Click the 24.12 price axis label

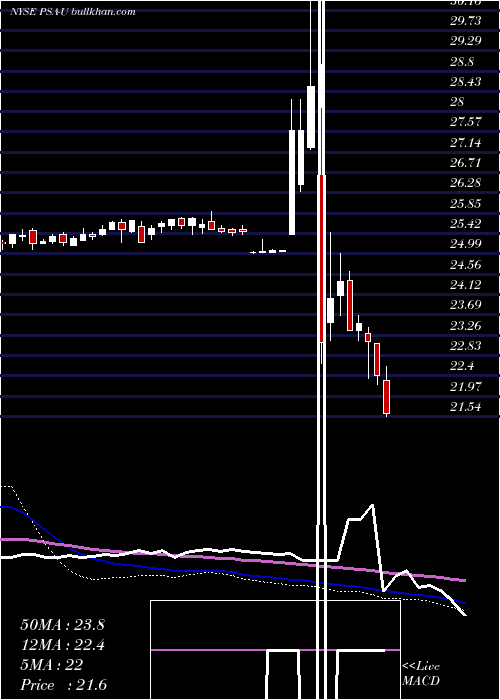click(x=466, y=285)
